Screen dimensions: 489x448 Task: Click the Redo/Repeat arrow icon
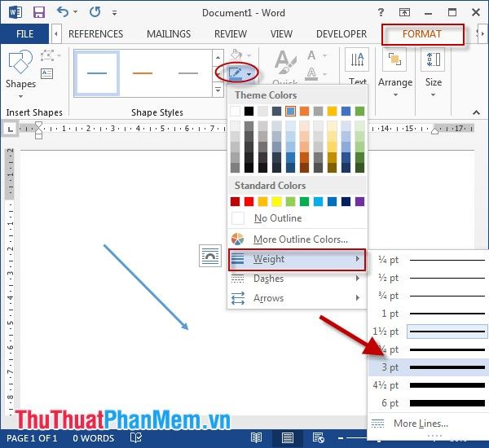click(95, 12)
